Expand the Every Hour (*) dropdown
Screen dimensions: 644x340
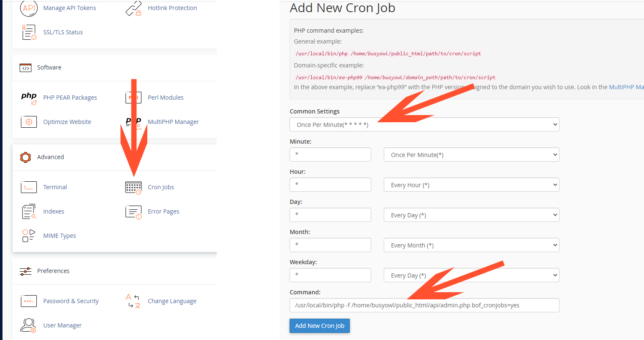point(472,185)
